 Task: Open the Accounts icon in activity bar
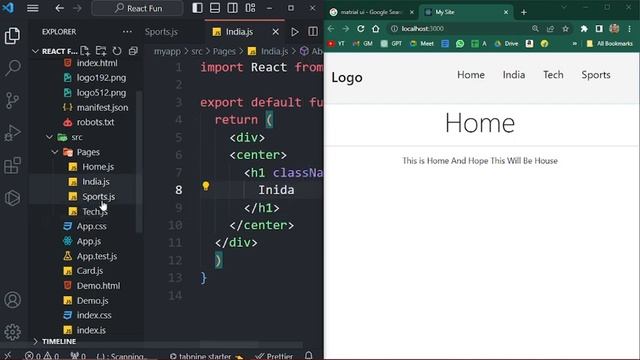[12, 300]
